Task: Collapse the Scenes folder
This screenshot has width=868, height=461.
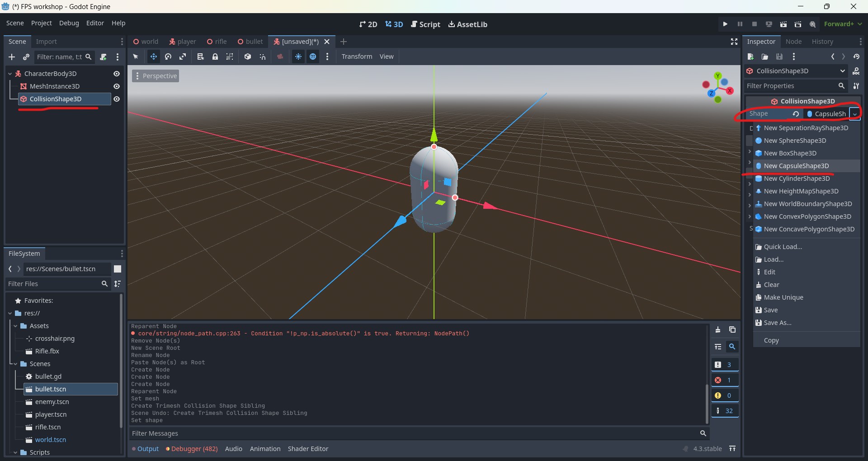Action: [x=15, y=364]
